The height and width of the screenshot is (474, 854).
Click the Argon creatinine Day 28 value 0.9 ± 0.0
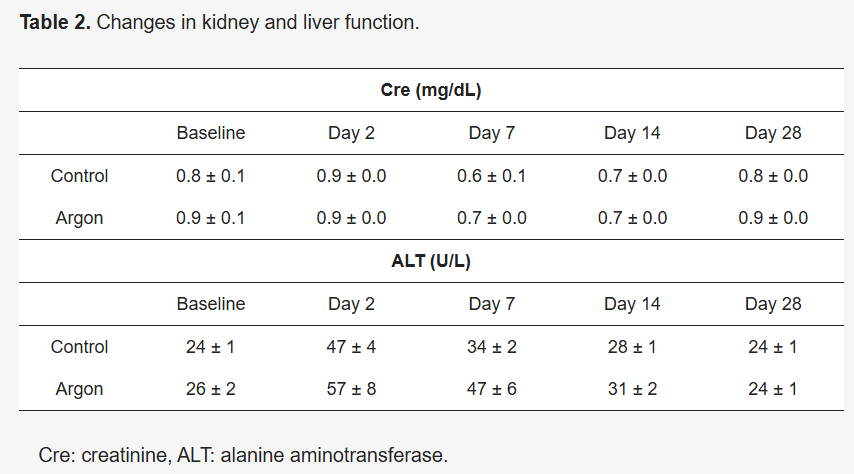point(773,218)
